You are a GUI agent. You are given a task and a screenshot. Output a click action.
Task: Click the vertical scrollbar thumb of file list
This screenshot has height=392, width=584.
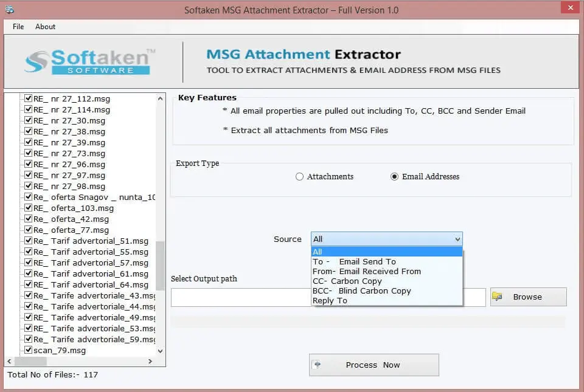pos(160,266)
